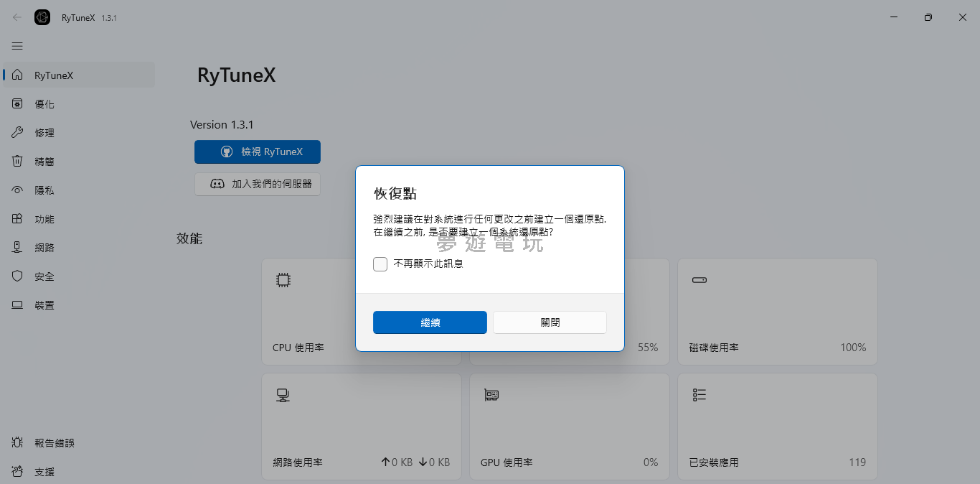Screen dimensions: 980x484
Task: Select the home icon beside RyTuneX
Action: click(x=18, y=75)
